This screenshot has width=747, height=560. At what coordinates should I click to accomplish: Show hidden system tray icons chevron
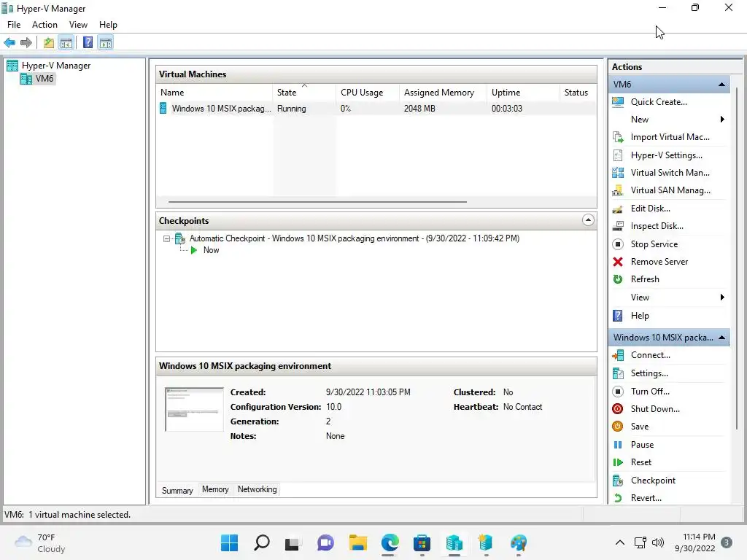(620, 542)
